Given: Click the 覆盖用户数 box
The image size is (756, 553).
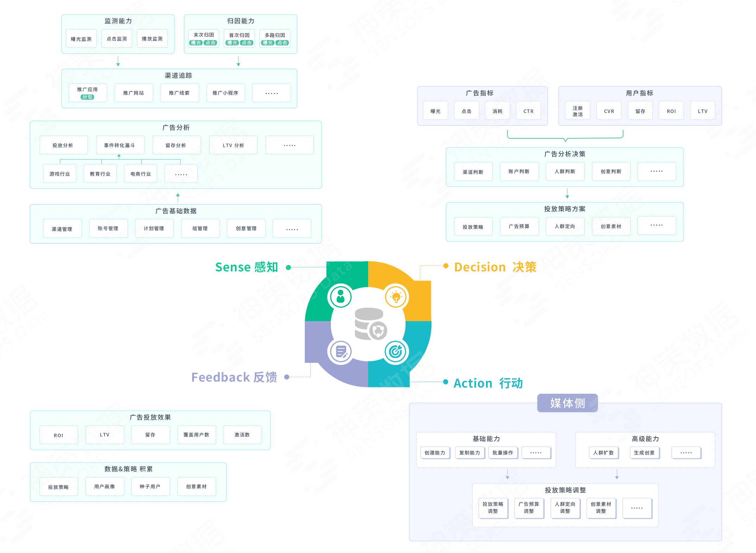Looking at the screenshot, I should (196, 435).
